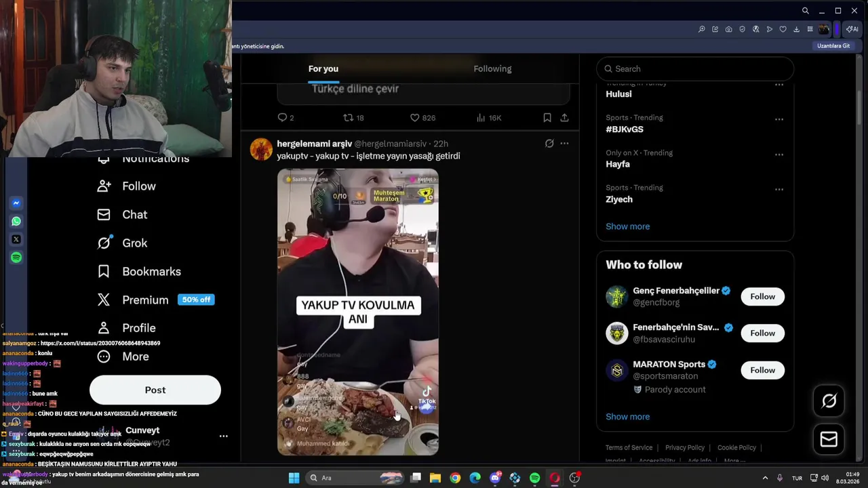This screenshot has height=488, width=868.
Task: Click the browser title bar search icon
Action: point(805,11)
